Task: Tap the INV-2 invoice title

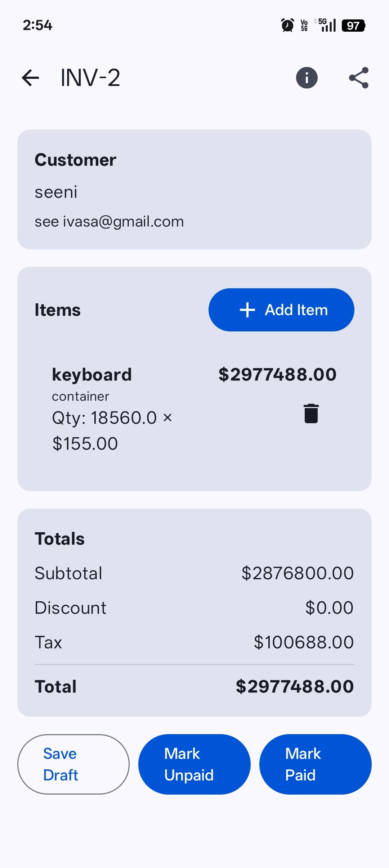Action: (x=90, y=78)
